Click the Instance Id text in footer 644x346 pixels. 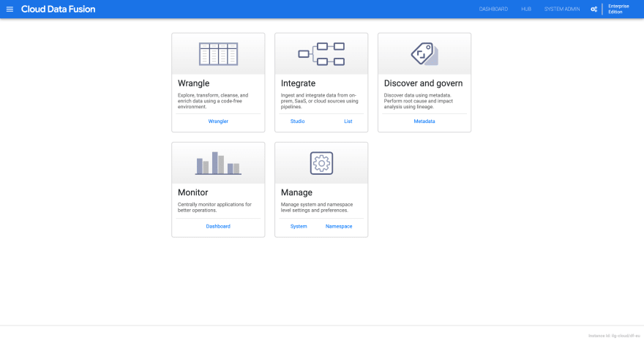click(614, 336)
